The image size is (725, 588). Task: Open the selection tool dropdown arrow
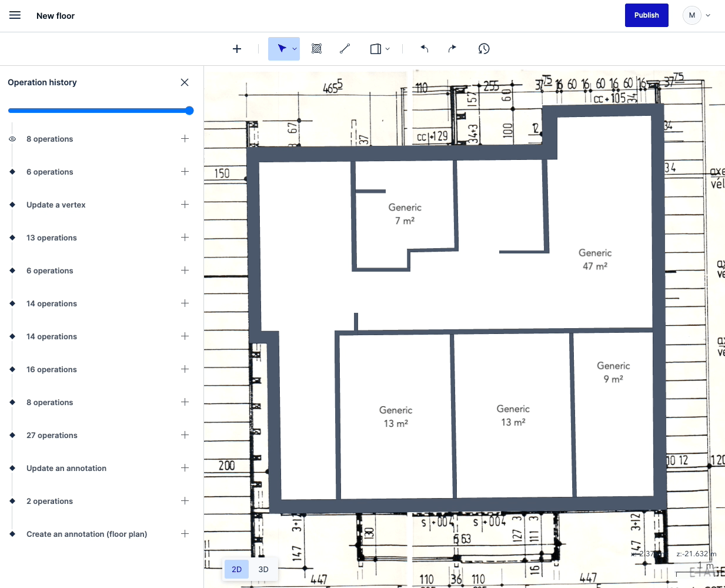(295, 49)
